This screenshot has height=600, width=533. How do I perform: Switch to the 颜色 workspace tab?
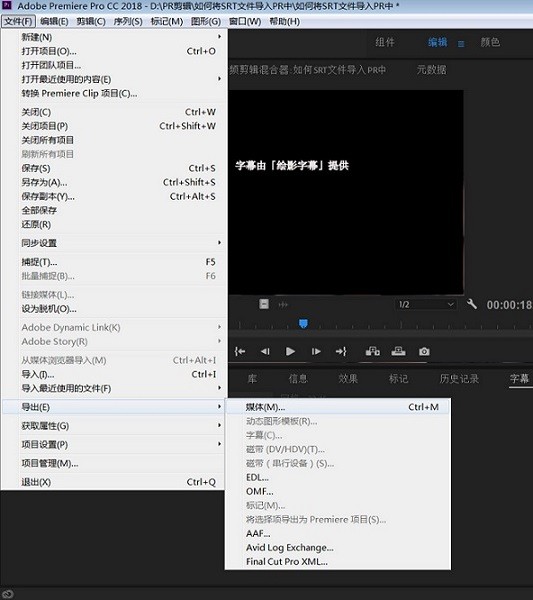tap(490, 42)
